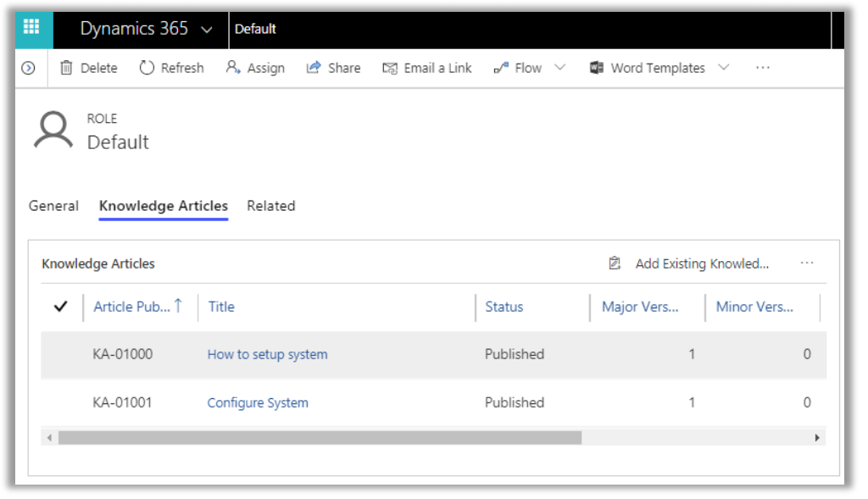Click the Email a Link label

tap(438, 68)
